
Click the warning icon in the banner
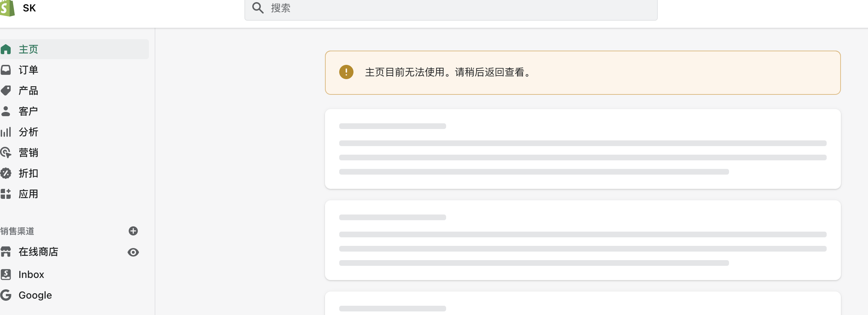click(346, 72)
